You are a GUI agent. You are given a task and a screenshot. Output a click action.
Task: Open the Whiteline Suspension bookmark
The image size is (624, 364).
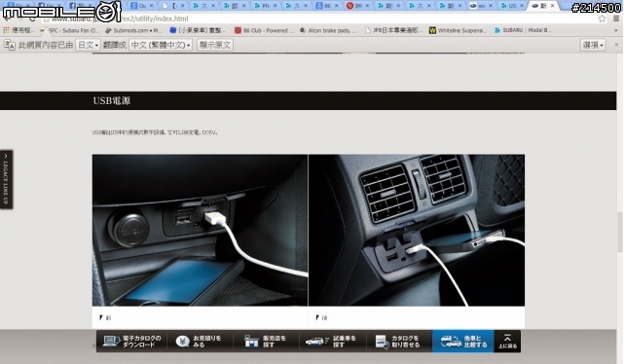coord(458,30)
